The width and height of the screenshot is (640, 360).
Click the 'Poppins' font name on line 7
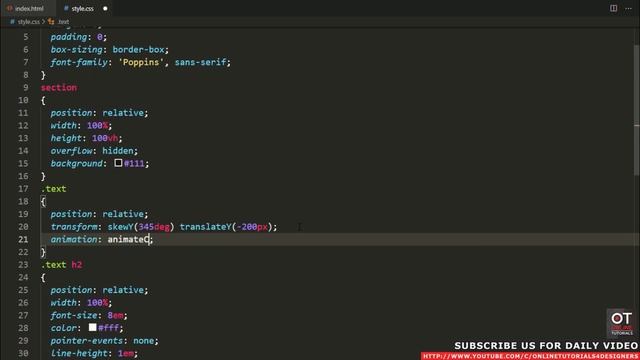coord(141,62)
